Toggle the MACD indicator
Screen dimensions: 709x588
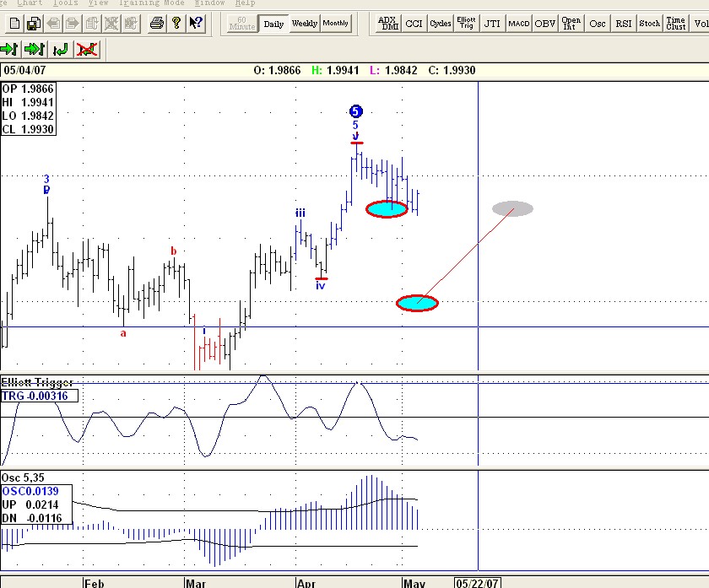(518, 24)
